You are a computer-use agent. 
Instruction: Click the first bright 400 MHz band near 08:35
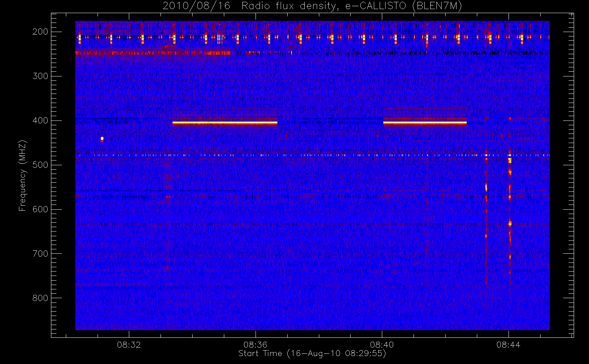point(225,123)
